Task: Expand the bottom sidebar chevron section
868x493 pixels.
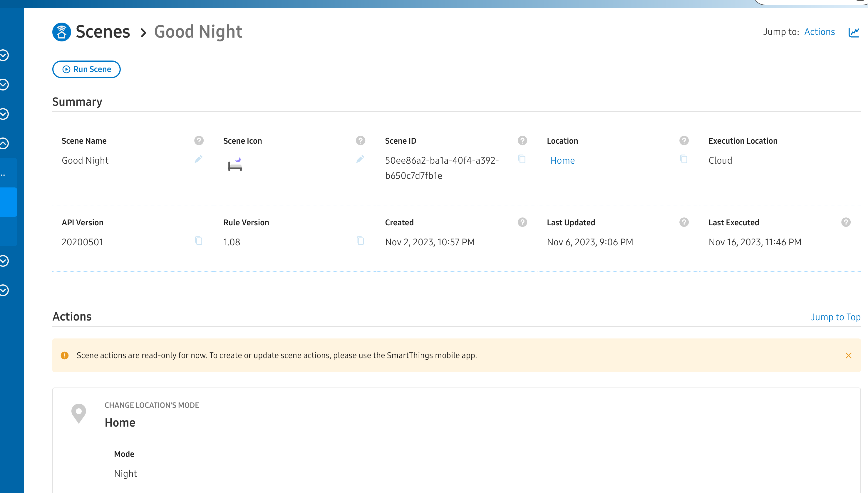Action: pyautogui.click(x=4, y=290)
